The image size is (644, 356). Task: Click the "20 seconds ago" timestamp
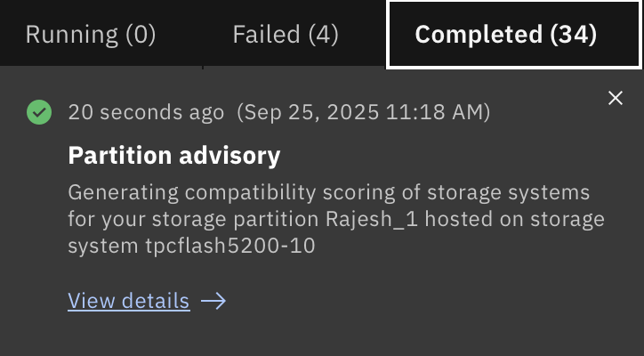[x=146, y=113]
